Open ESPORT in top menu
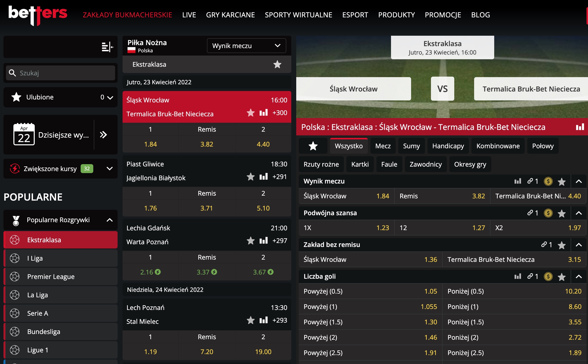The height and width of the screenshot is (364, 588). [x=355, y=15]
